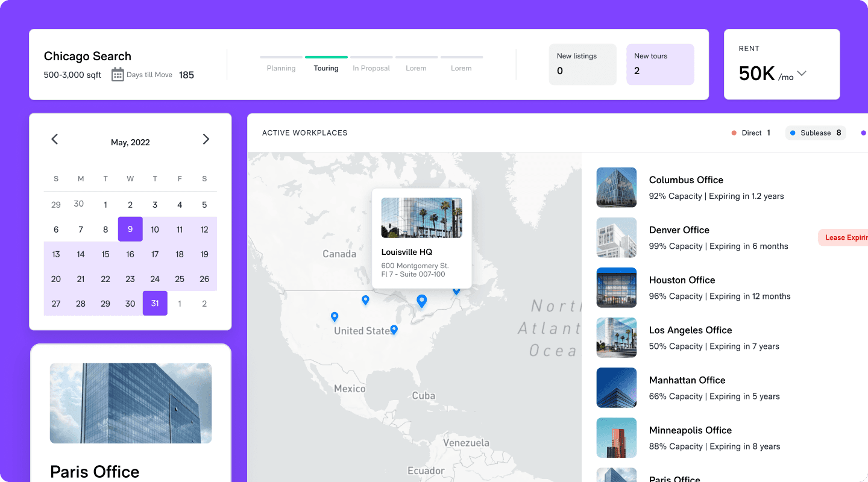Click the "50K" rent amount
This screenshot has height=482, width=868.
(x=756, y=74)
